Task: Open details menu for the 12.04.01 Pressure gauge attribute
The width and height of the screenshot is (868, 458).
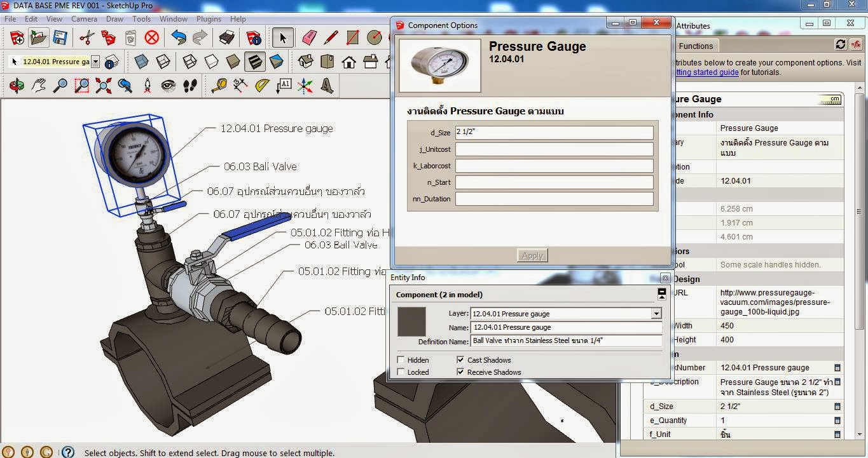Action: click(837, 368)
